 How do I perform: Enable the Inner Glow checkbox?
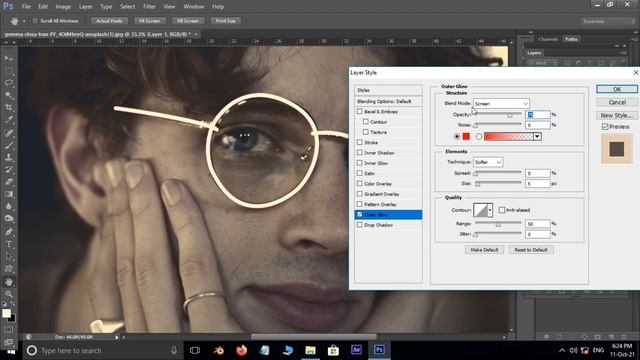tap(360, 163)
